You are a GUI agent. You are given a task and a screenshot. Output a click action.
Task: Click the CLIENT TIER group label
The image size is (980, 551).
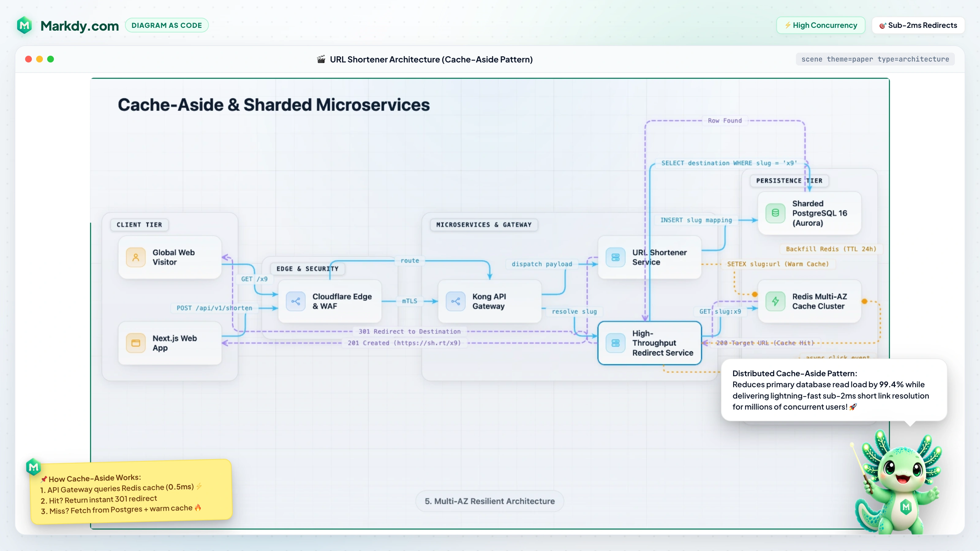pos(139,225)
